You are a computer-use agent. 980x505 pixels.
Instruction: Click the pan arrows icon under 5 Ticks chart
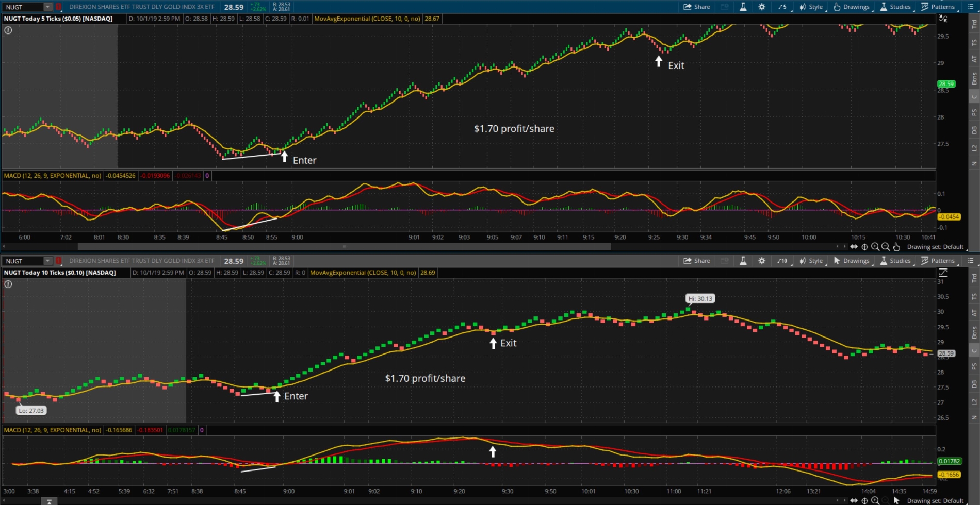point(854,247)
